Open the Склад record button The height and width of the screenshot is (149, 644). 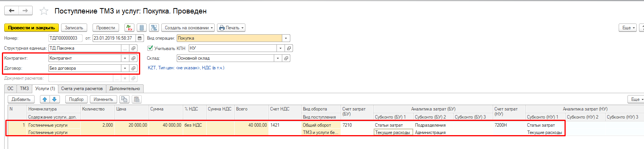(286, 58)
